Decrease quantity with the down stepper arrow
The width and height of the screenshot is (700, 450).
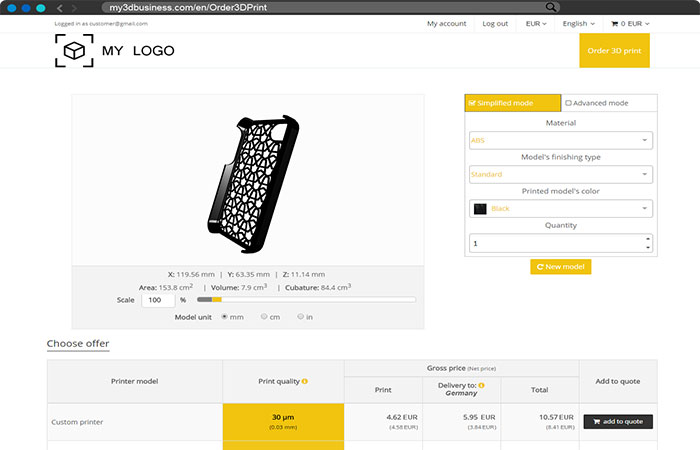coord(648,248)
